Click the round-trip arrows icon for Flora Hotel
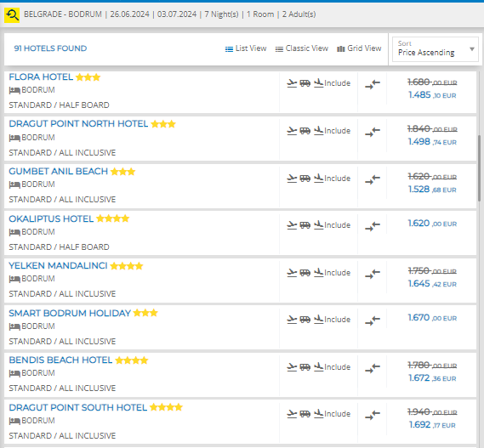The image size is (484, 448). pos(373,84)
